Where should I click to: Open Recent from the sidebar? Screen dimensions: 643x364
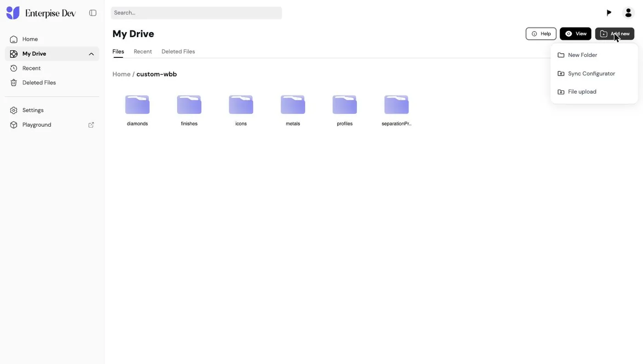(52, 68)
